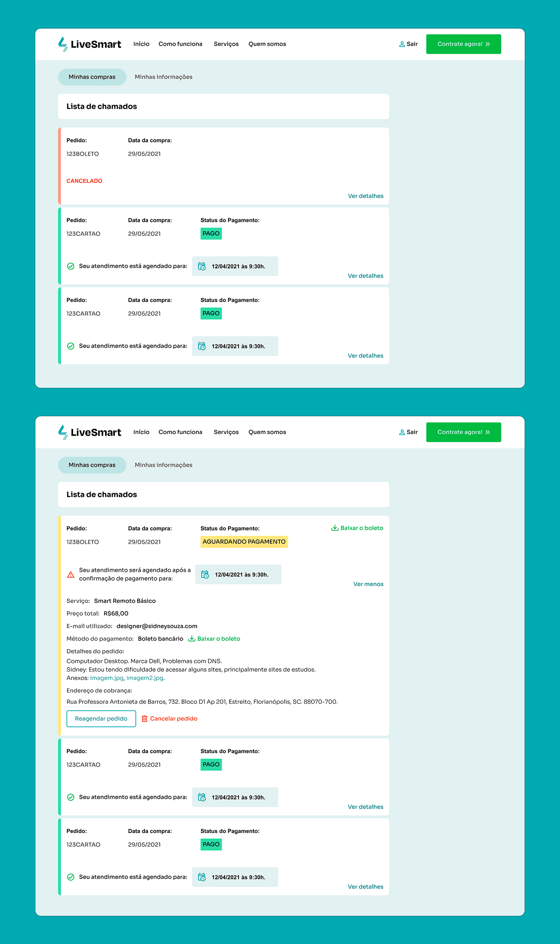Click the calendar icon in first 123CARTAO card, lower screen
This screenshot has width=560, height=944.
(x=202, y=797)
